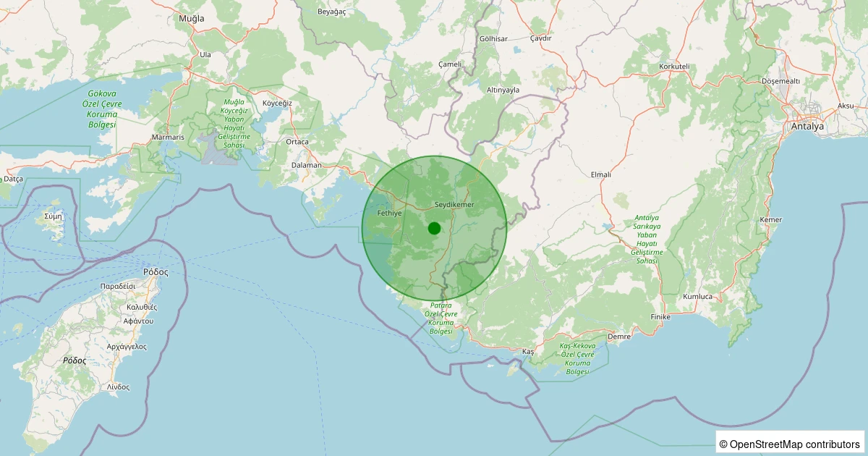Click the Seydikemer town label
Viewport: 868px width, 456px height.
[454, 205]
